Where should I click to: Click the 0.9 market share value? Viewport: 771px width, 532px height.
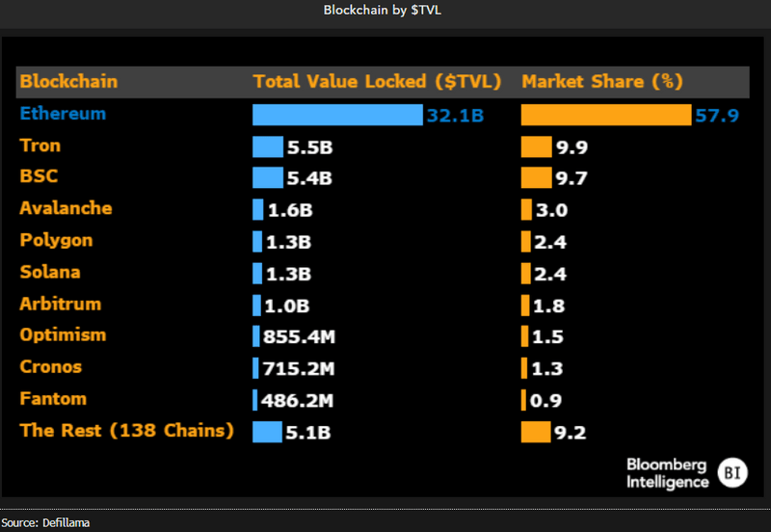click(545, 401)
